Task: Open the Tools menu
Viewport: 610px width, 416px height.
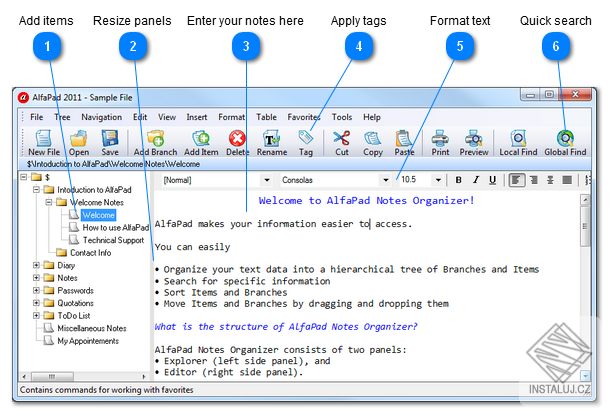Action: click(x=342, y=117)
